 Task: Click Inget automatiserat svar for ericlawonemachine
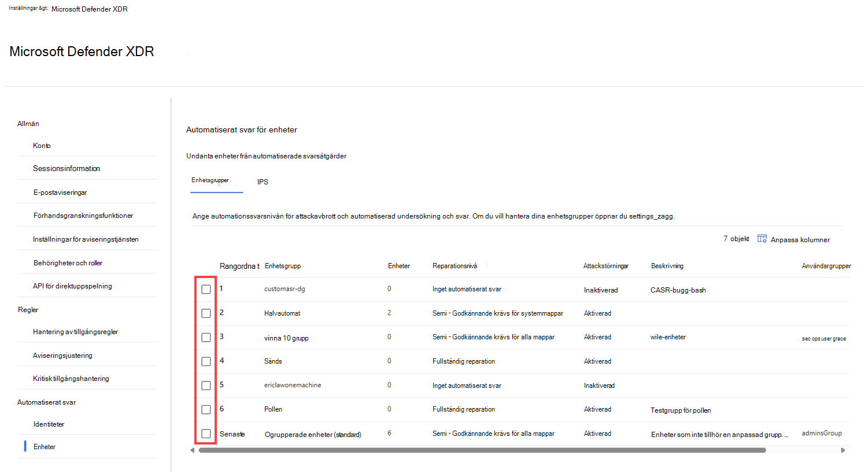click(x=467, y=386)
